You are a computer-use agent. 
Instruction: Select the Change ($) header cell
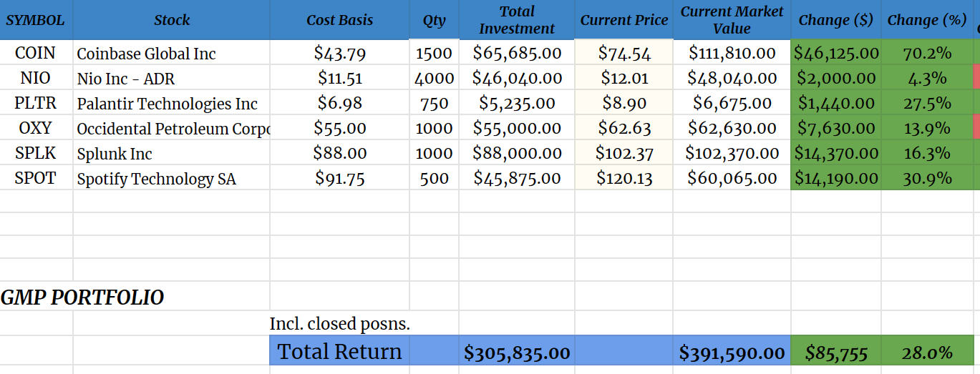coord(835,20)
